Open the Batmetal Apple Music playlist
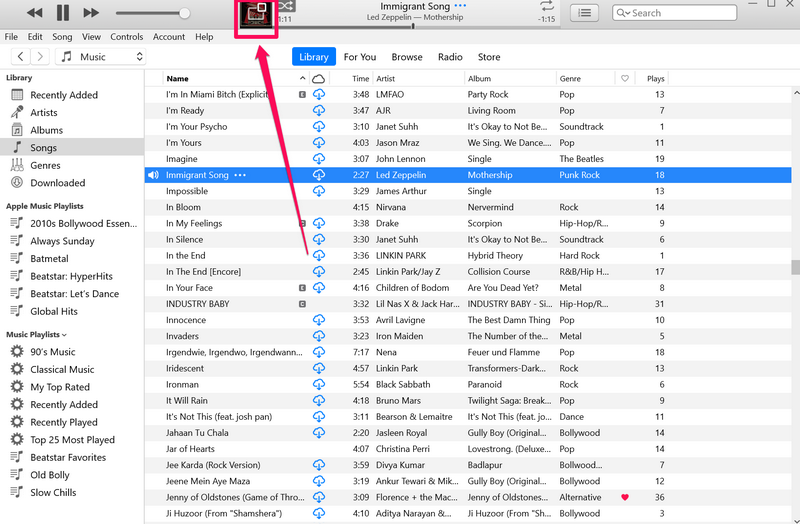The width and height of the screenshot is (800, 524). [50, 258]
